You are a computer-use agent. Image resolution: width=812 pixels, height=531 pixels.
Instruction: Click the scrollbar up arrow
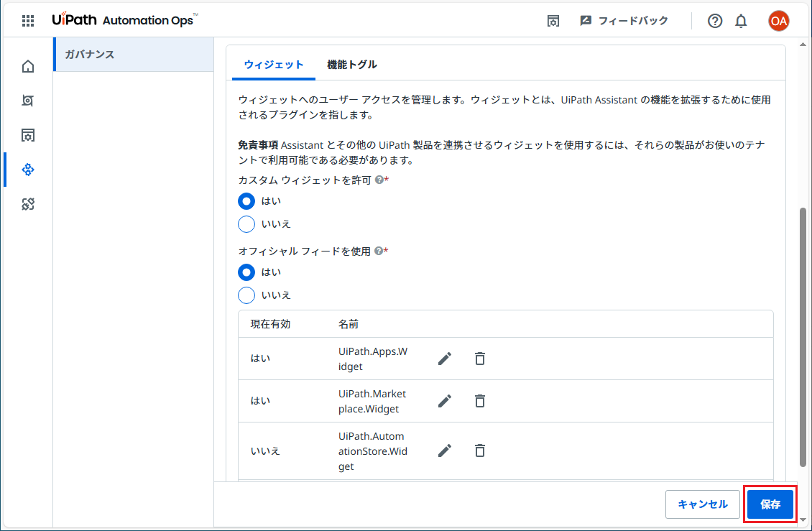point(803,45)
